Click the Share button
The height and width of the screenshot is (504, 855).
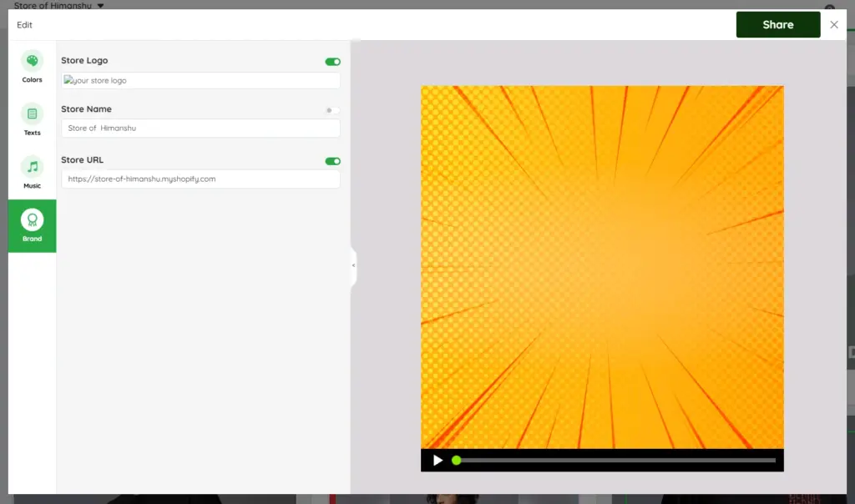point(777,24)
